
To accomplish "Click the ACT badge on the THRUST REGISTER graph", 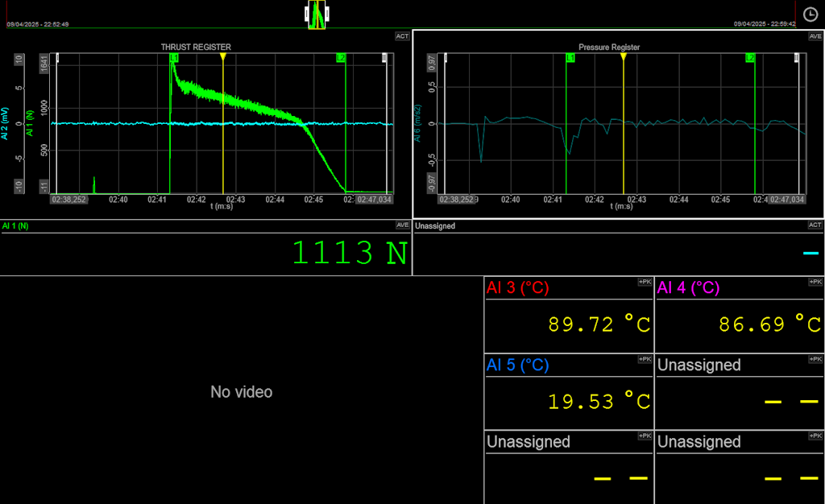I will [x=402, y=36].
